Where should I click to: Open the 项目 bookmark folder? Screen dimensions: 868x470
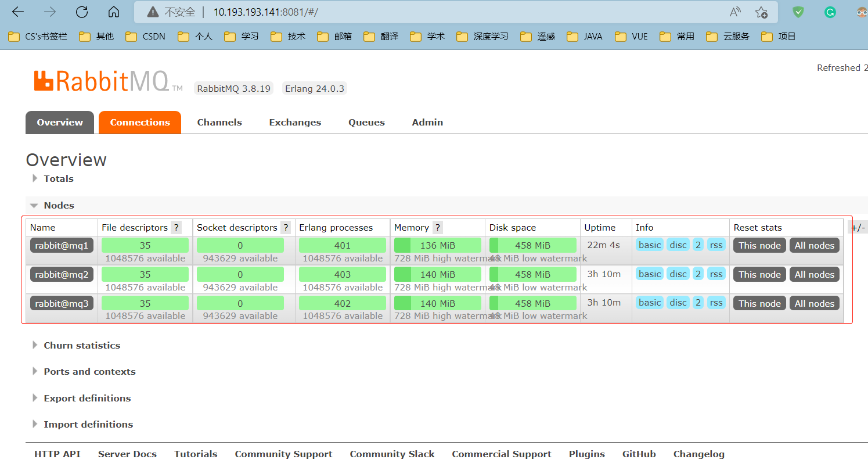click(779, 37)
